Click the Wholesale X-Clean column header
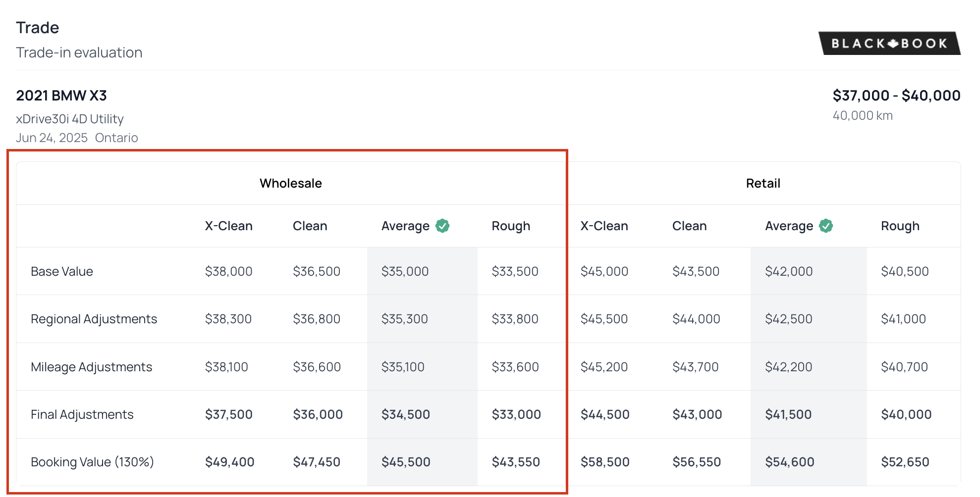This screenshot has width=980, height=497. pyautogui.click(x=228, y=226)
